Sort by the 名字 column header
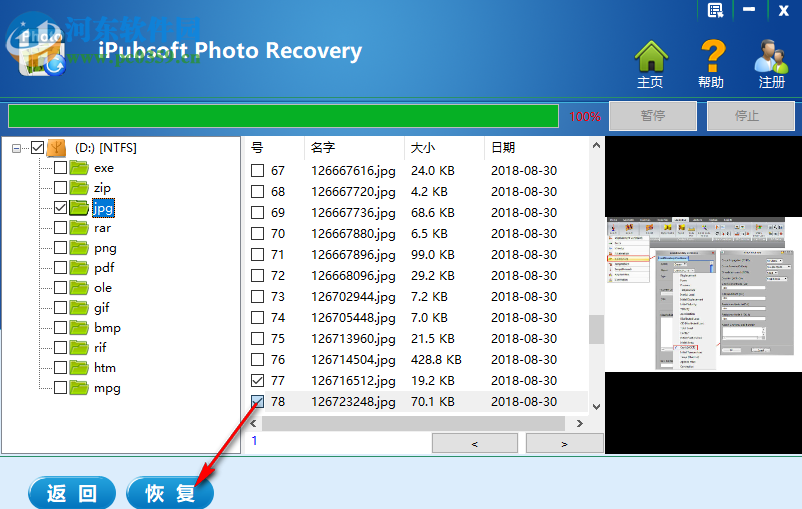 [x=354, y=148]
